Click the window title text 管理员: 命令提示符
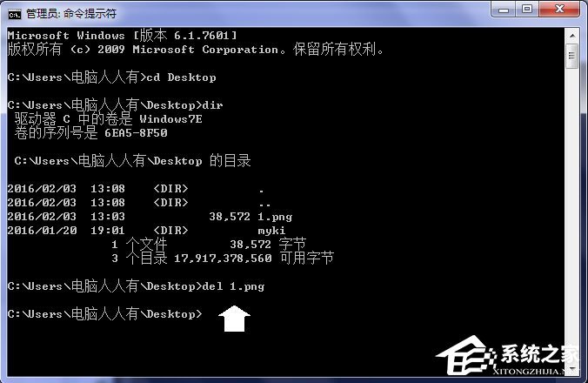The image size is (588, 383). pyautogui.click(x=71, y=14)
